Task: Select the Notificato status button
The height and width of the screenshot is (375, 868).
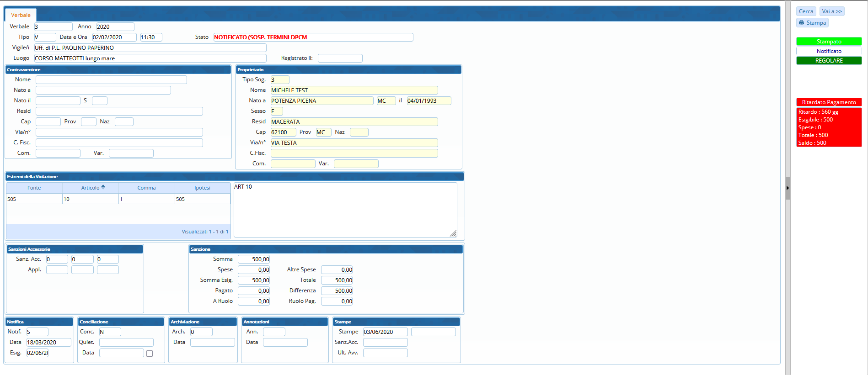Action: (x=829, y=51)
